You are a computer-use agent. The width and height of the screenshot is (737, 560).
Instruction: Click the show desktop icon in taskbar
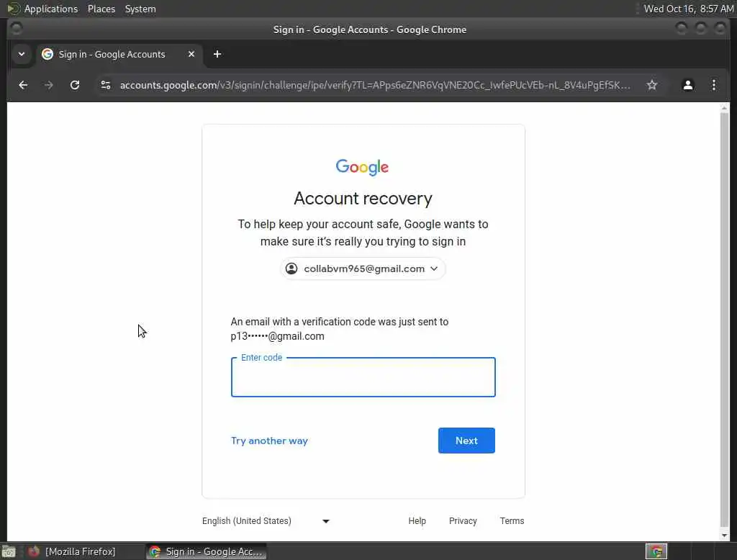pos(9,551)
